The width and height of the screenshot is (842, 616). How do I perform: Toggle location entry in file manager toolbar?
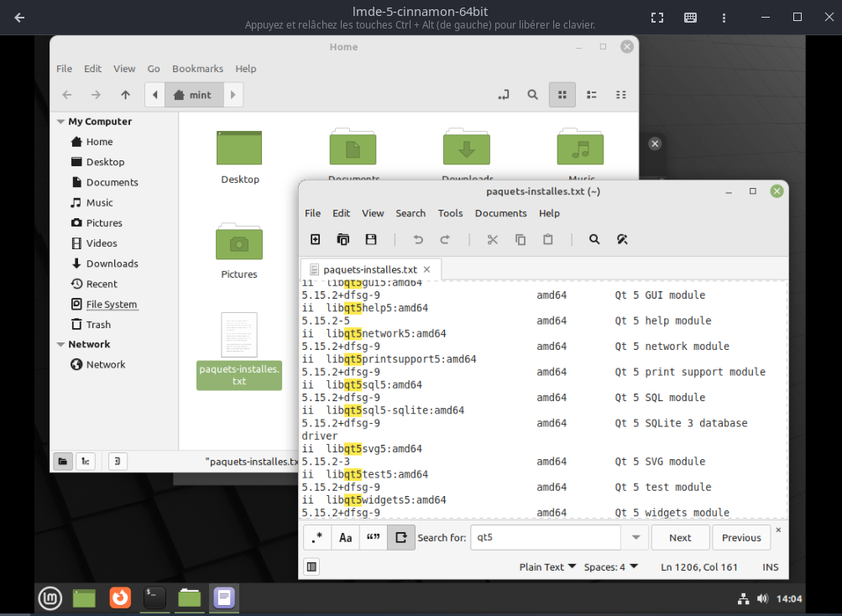click(x=504, y=95)
